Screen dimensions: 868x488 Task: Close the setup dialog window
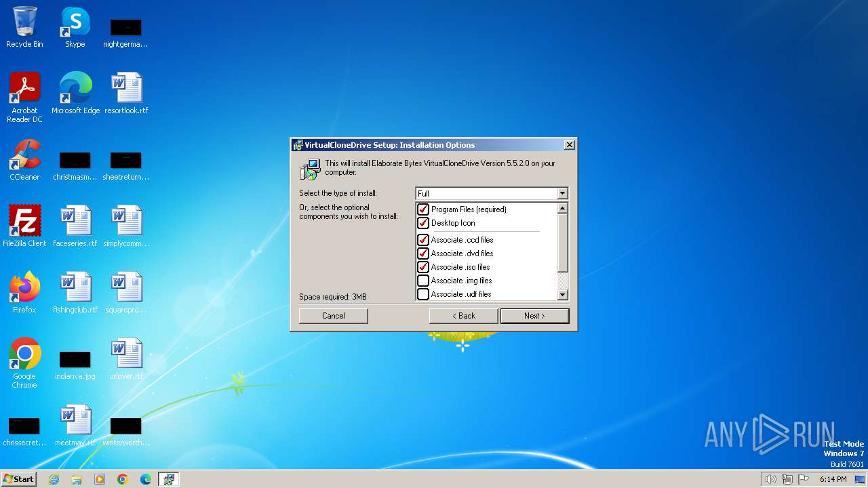click(x=570, y=145)
